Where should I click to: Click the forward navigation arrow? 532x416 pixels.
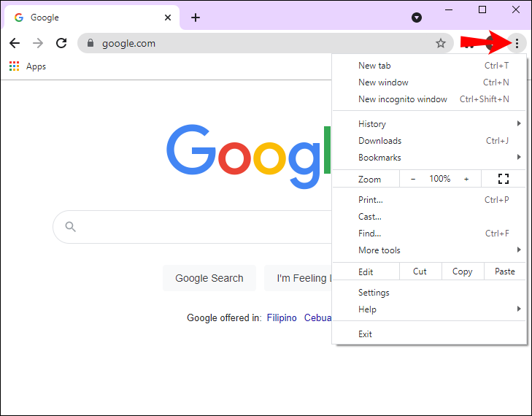(38, 43)
